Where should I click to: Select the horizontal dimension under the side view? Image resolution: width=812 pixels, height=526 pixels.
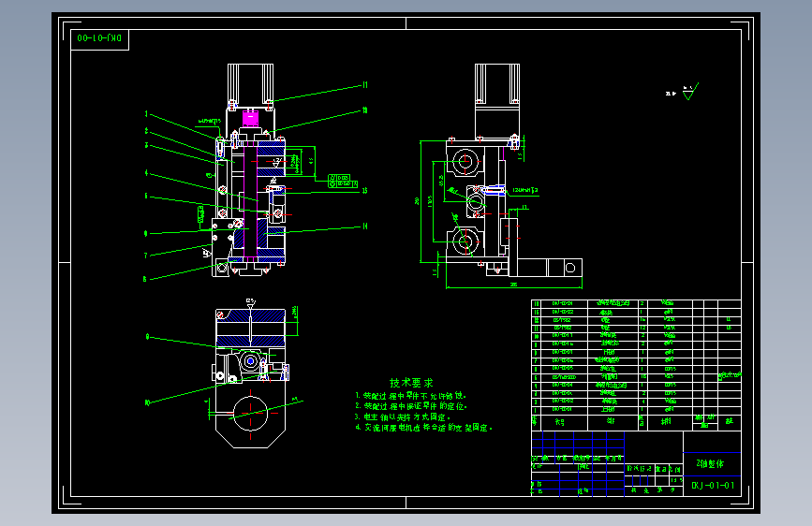(514, 285)
